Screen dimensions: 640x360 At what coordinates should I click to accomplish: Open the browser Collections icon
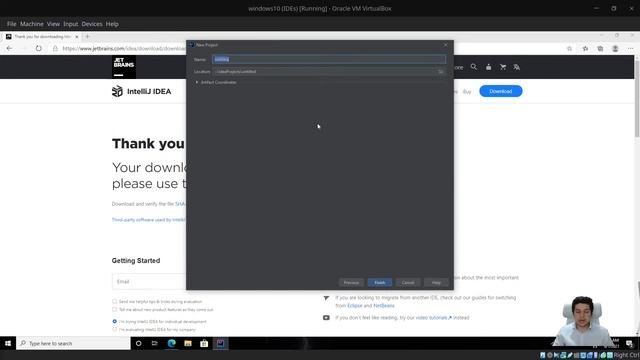[600, 49]
